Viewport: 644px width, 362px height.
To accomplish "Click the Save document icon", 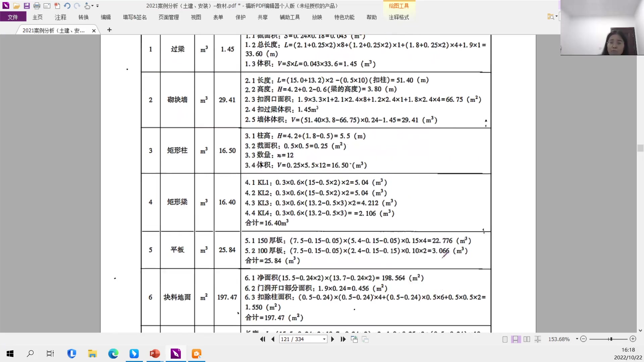I will (x=26, y=6).
